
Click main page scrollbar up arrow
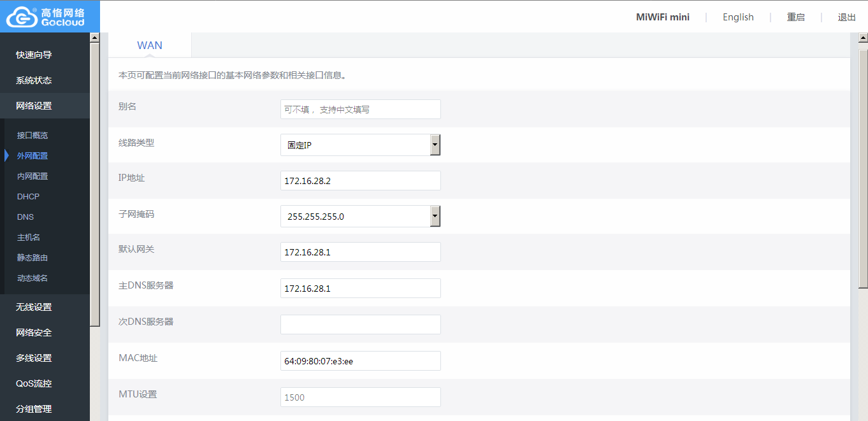tap(864, 38)
